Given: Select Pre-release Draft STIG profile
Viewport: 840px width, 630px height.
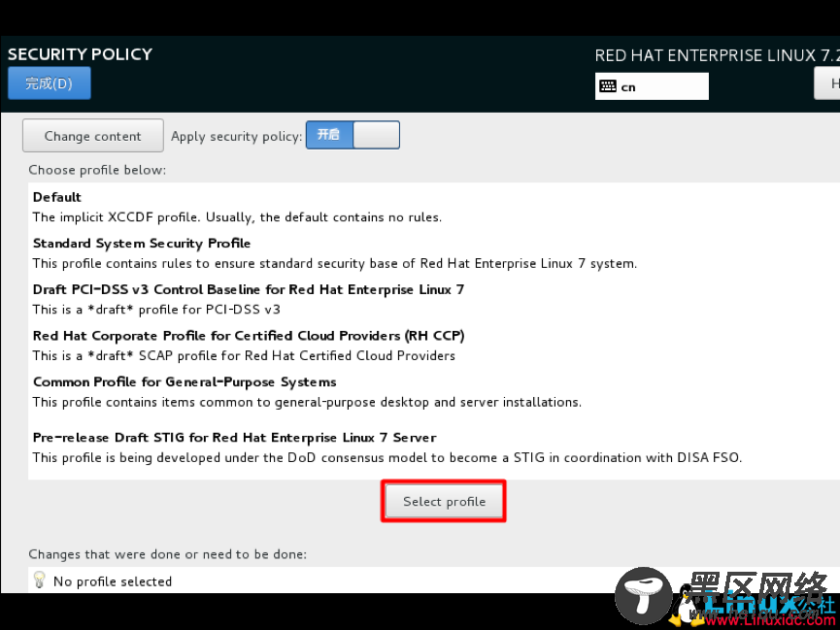Looking at the screenshot, I should coord(434,448).
